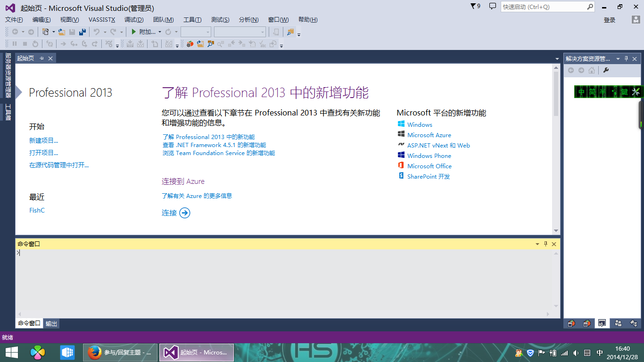
Task: Open the VA Outline tab icon
Action: 586,323
